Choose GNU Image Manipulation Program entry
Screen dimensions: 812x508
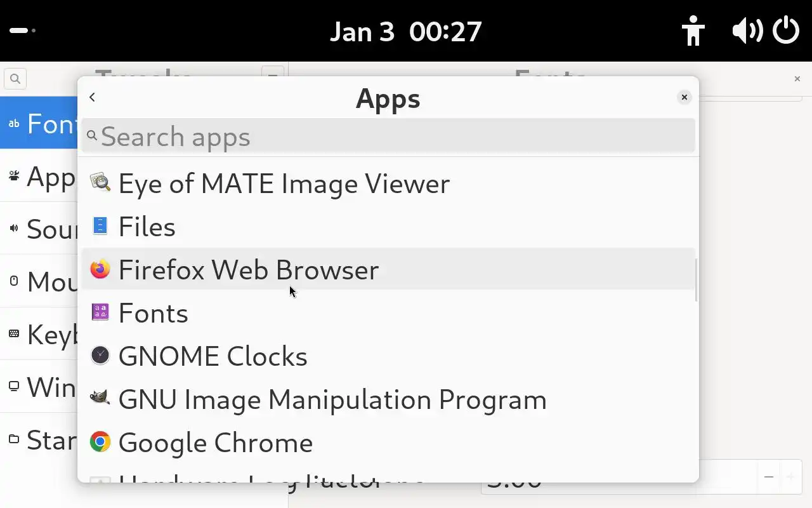(332, 399)
